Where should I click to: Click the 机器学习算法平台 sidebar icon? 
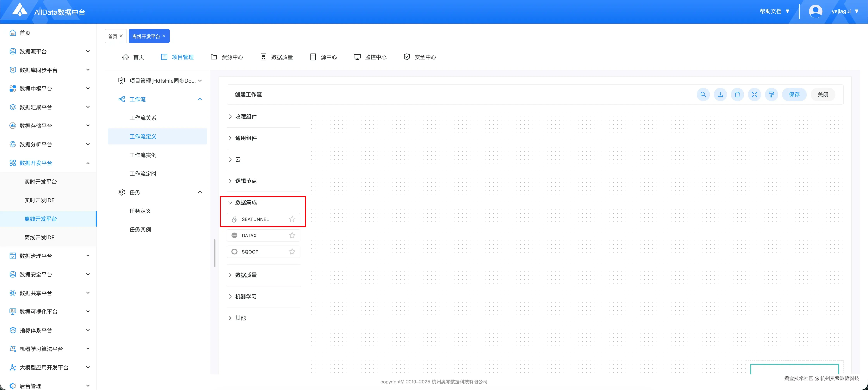13,349
